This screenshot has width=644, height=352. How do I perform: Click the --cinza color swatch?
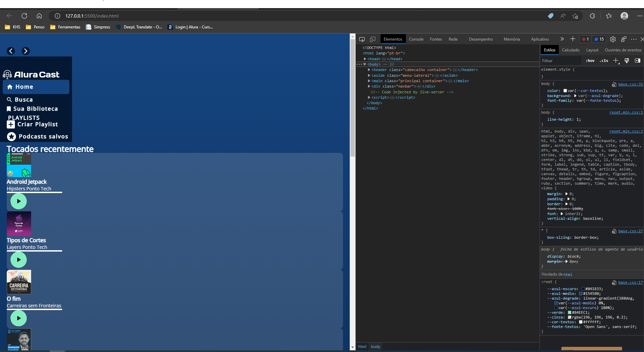click(x=570, y=317)
